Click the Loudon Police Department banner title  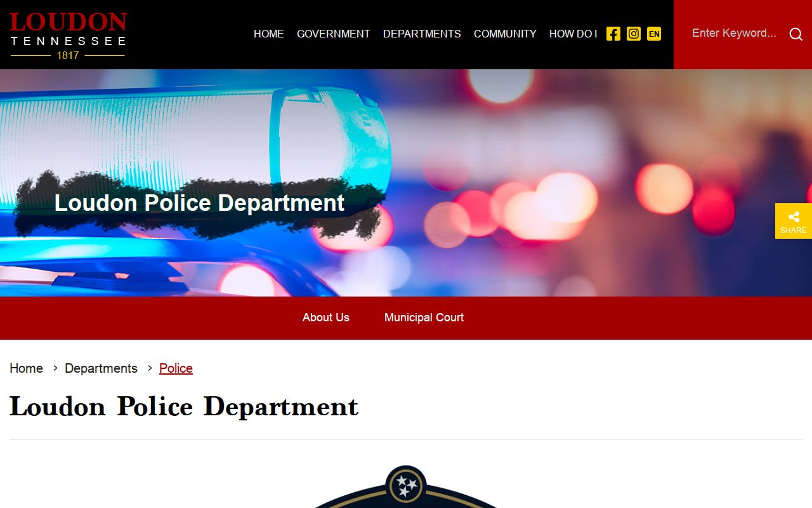(x=199, y=203)
